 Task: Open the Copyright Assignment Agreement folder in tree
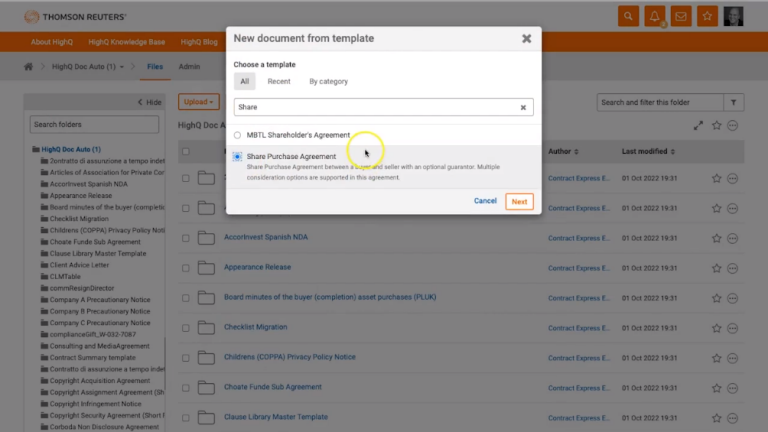(106, 394)
